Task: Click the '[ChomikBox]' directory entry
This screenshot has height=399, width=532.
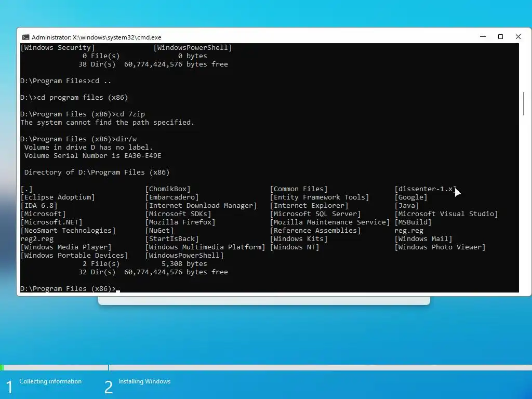Action: tap(168, 189)
